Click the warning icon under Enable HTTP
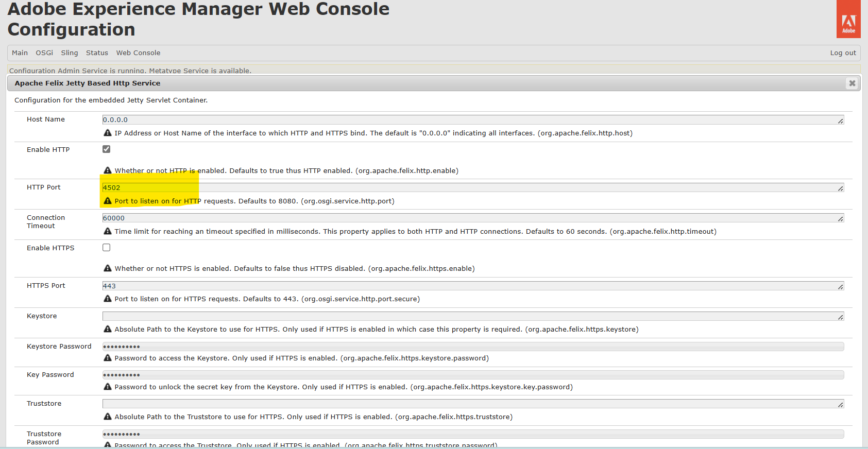The width and height of the screenshot is (868, 449). (108, 170)
